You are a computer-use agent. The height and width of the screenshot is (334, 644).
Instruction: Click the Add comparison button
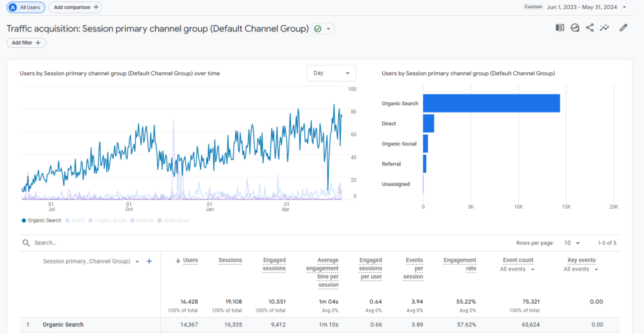pos(75,8)
